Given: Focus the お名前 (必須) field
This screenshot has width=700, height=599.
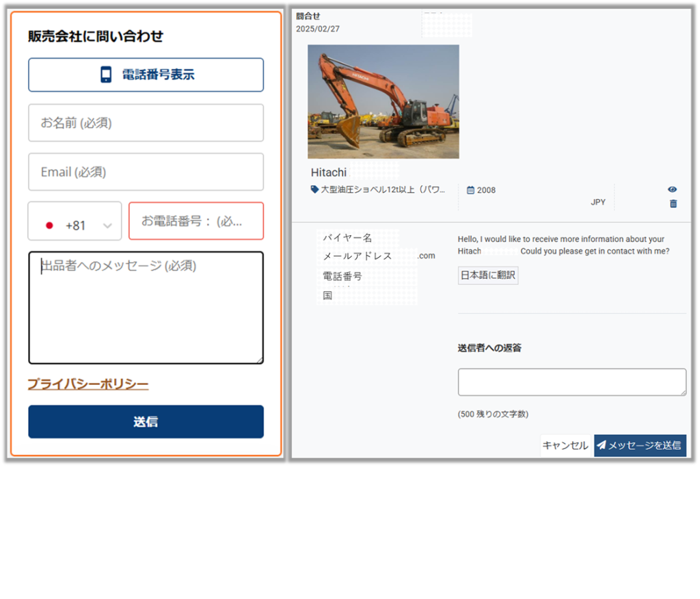Looking at the screenshot, I should 146,123.
